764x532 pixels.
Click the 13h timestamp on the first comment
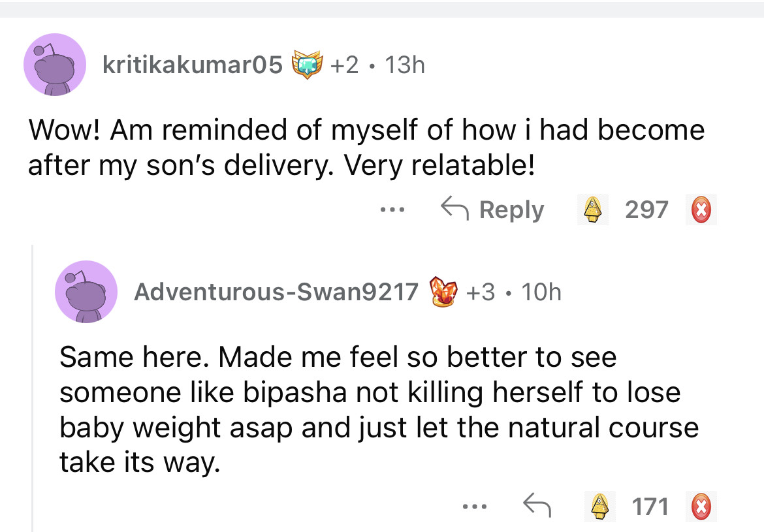coord(404,65)
